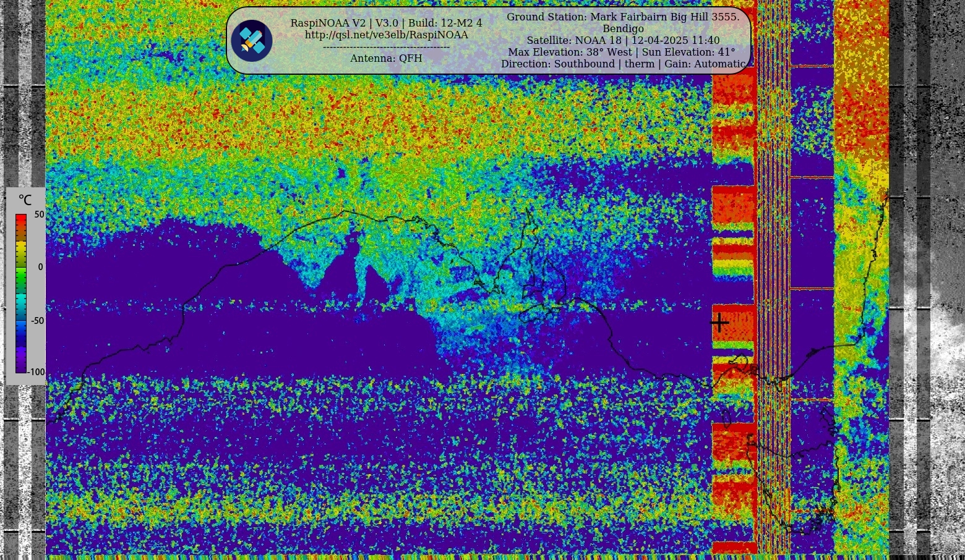Click the '-50' value on temperature scale
The image size is (965, 560).
[38, 321]
